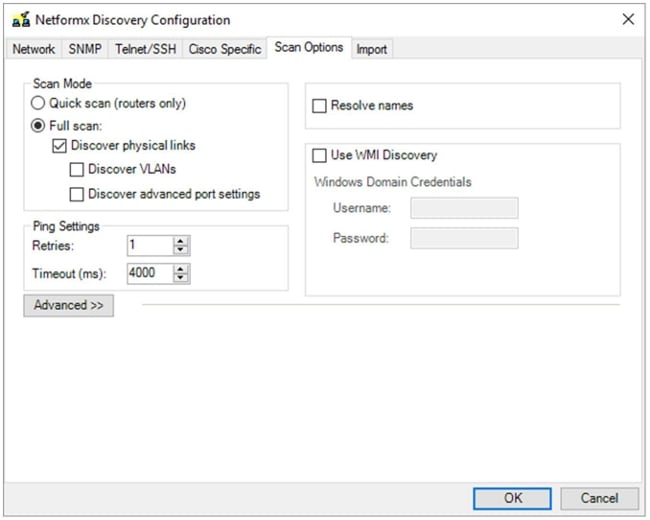The width and height of the screenshot is (650, 520).
Task: Click the Netformx application icon in title bar
Action: pyautogui.click(x=21, y=19)
